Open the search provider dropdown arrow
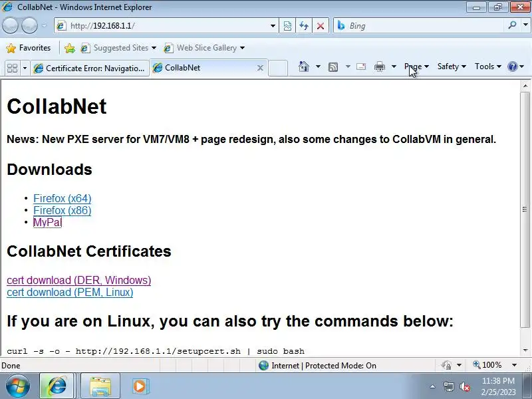Screen dimensions: 532x399 click(x=525, y=25)
